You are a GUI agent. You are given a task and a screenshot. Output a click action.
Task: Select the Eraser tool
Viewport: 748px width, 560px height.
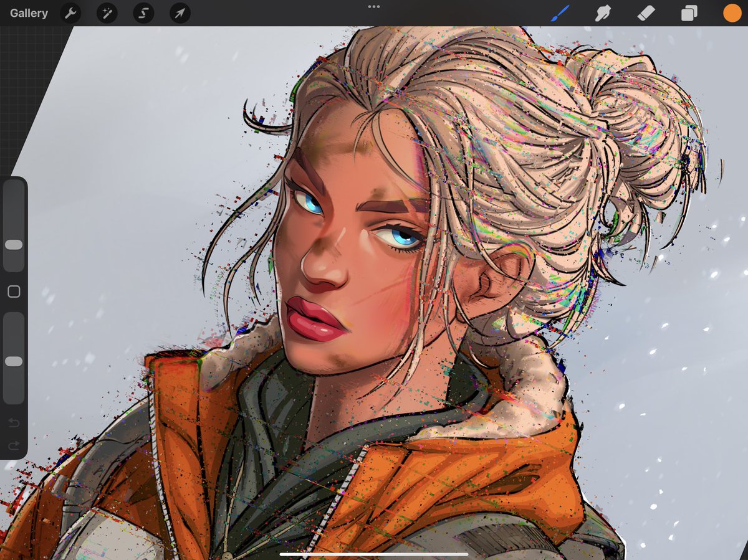pyautogui.click(x=646, y=13)
